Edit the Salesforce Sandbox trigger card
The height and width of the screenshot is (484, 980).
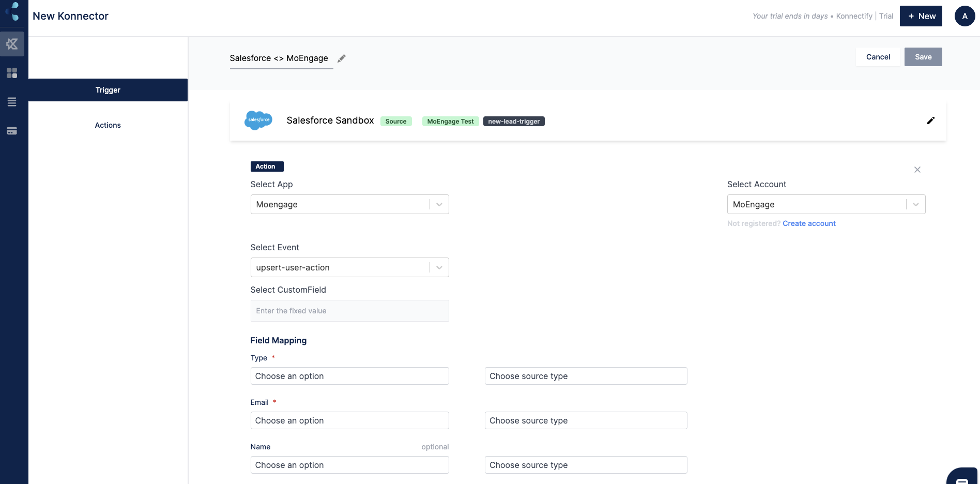point(931,120)
